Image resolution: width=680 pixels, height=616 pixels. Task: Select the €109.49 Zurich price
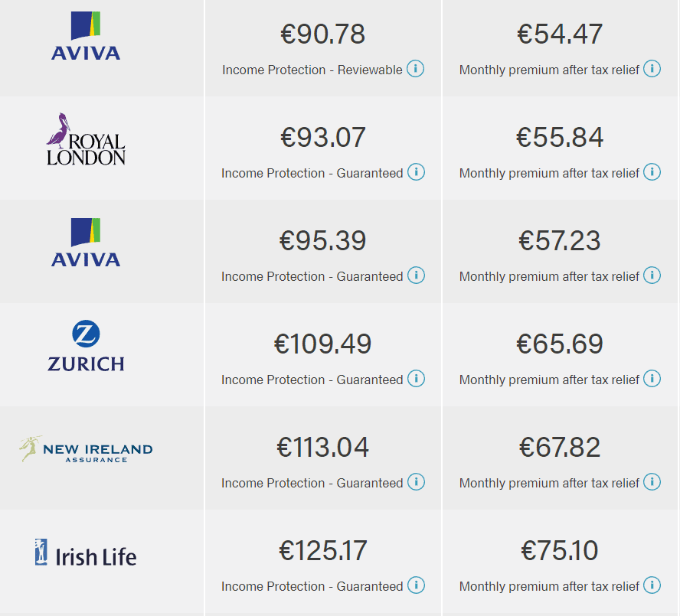pyautogui.click(x=322, y=344)
